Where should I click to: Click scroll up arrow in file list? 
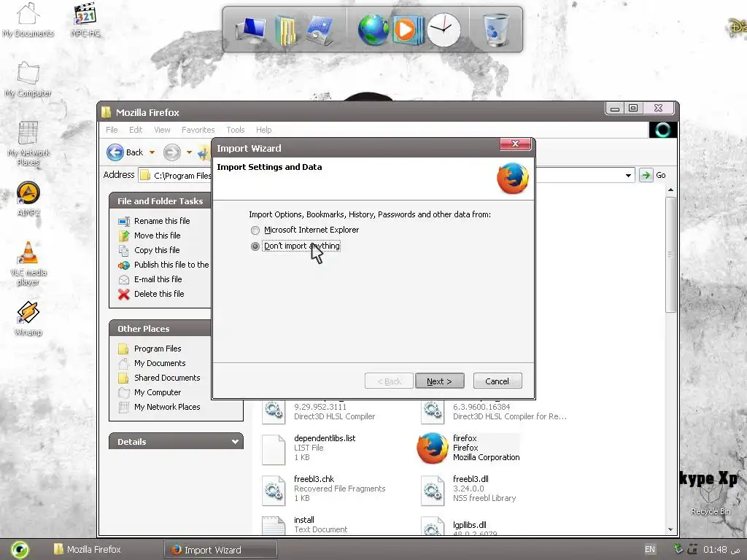(671, 190)
